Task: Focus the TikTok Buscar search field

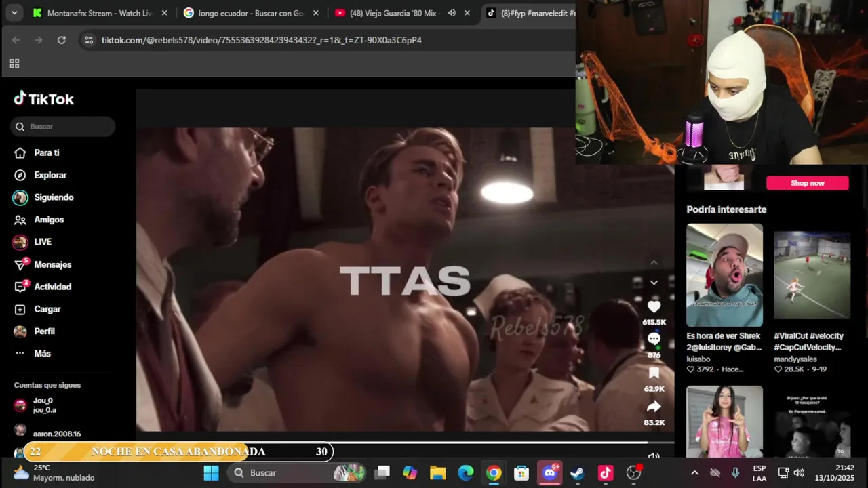Action: pyautogui.click(x=62, y=127)
